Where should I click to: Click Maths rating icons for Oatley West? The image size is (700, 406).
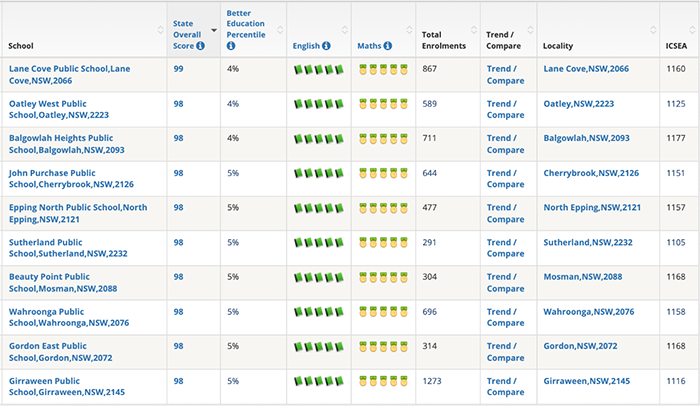[x=382, y=103]
